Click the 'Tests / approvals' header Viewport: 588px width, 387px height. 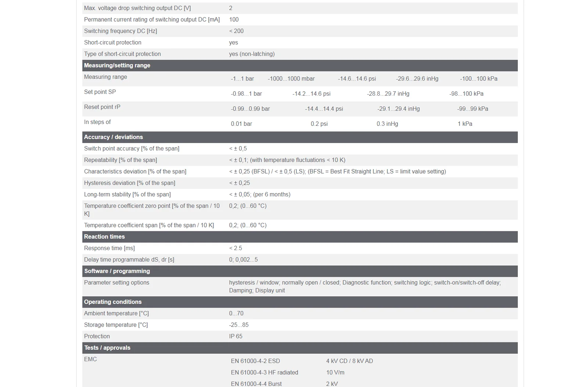tap(300, 348)
